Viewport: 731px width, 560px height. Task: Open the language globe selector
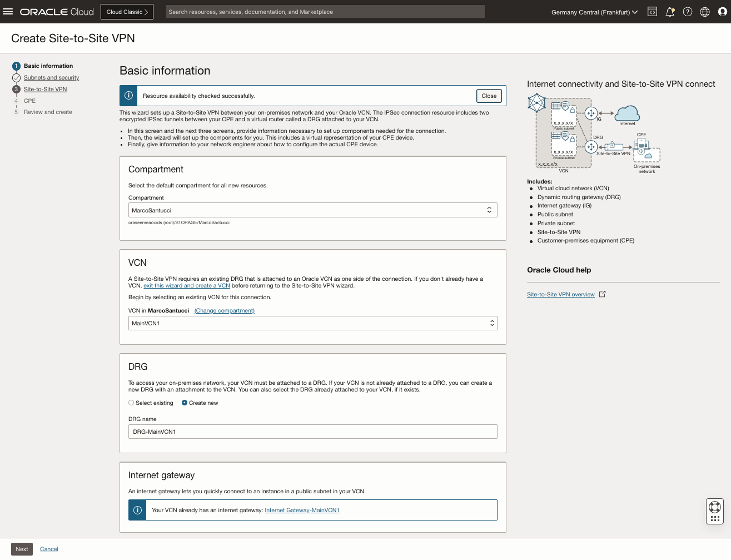pyautogui.click(x=705, y=12)
